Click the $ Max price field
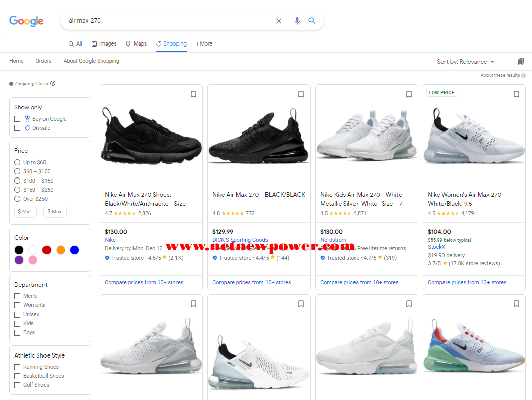 click(55, 212)
